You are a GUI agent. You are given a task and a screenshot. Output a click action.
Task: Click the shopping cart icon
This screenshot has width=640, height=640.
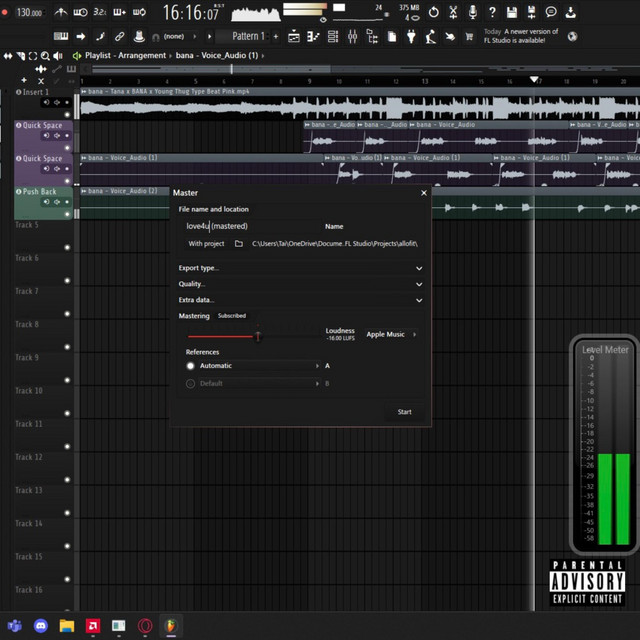point(469,37)
